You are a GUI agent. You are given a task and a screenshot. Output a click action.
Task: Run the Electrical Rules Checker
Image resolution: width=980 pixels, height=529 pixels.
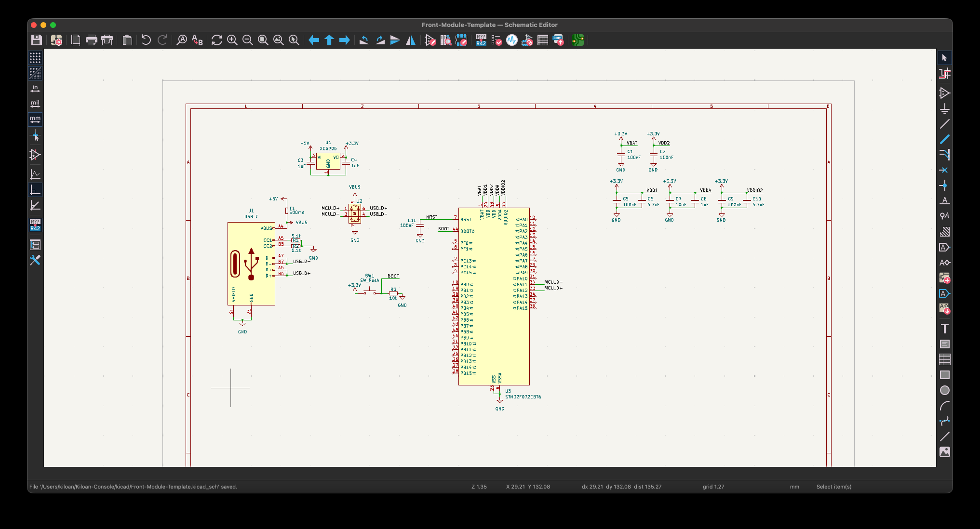(496, 40)
